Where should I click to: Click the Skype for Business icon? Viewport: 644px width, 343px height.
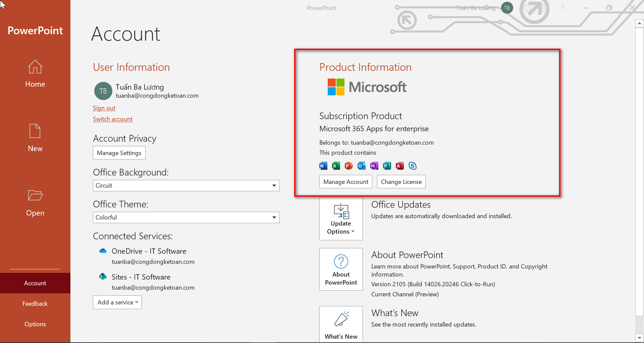[413, 166]
